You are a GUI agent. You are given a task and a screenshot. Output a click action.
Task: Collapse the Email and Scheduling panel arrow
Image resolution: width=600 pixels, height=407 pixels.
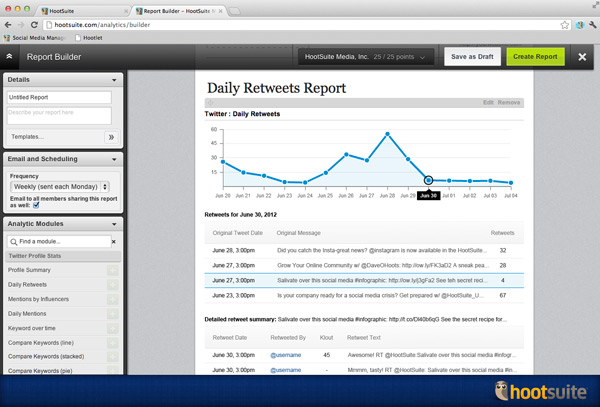point(114,159)
